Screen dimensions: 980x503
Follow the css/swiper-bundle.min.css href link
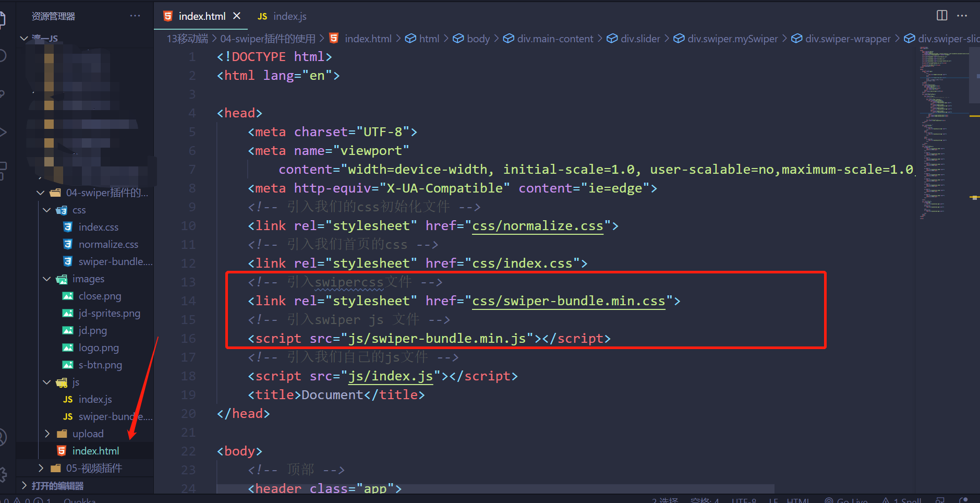(568, 301)
